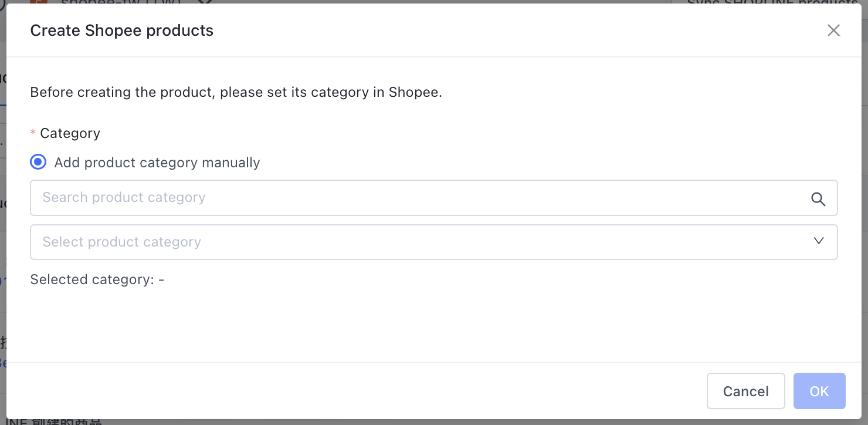Click the magnifier search icon
868x425 pixels.
pos(818,199)
